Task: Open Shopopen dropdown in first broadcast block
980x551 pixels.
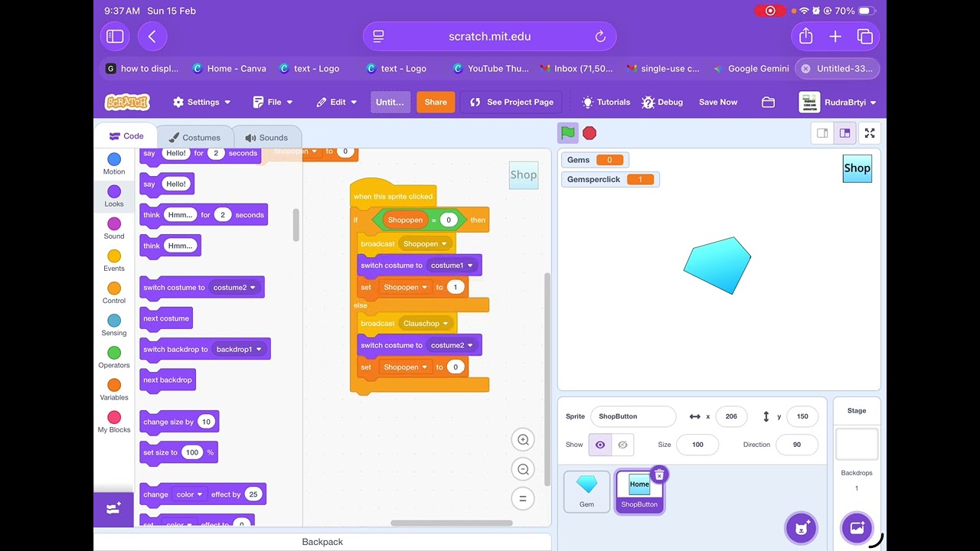Action: click(426, 244)
